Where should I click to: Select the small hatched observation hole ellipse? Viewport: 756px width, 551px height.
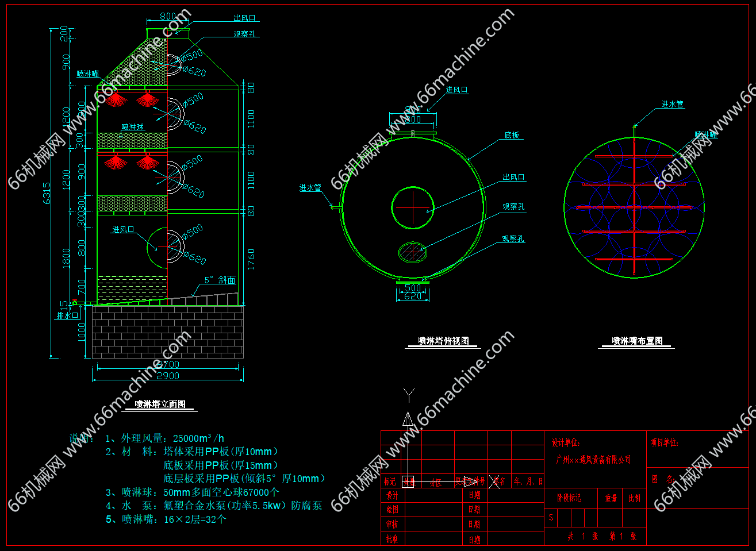pyautogui.click(x=412, y=252)
